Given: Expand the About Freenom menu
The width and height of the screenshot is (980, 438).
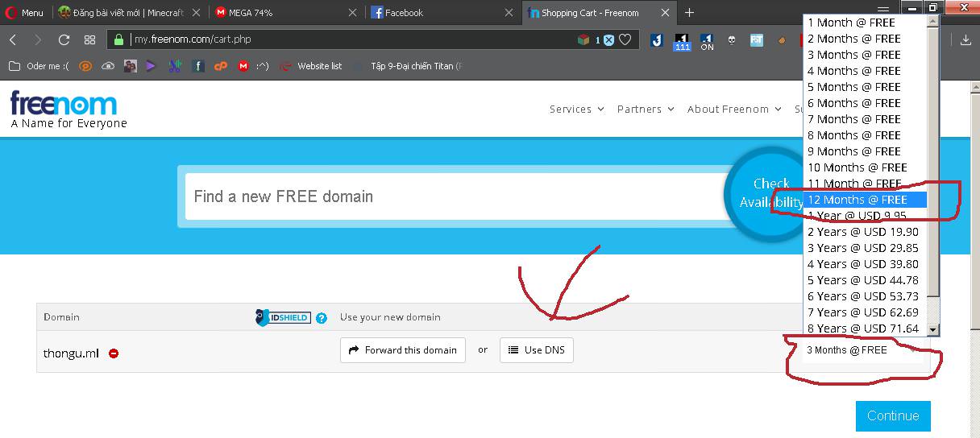Looking at the screenshot, I should pyautogui.click(x=734, y=109).
